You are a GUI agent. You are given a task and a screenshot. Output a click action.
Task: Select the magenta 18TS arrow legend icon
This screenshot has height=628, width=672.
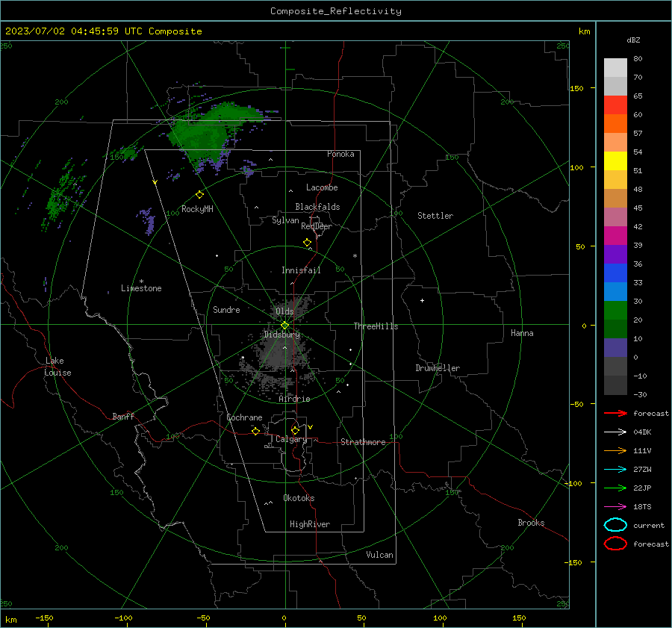click(615, 507)
